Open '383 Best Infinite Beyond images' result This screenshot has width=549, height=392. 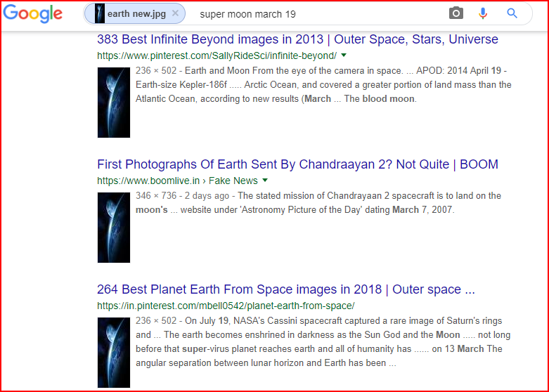(x=297, y=39)
